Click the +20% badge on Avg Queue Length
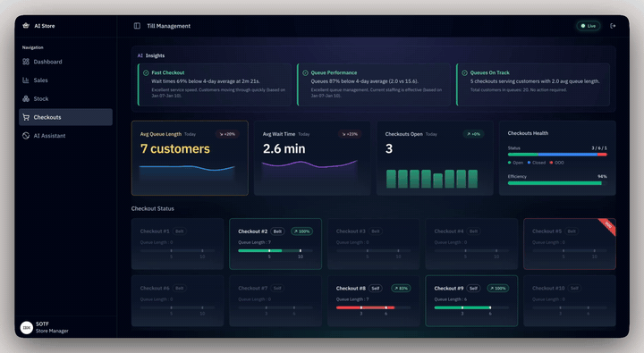Screen dimensions: 644x353 point(227,134)
